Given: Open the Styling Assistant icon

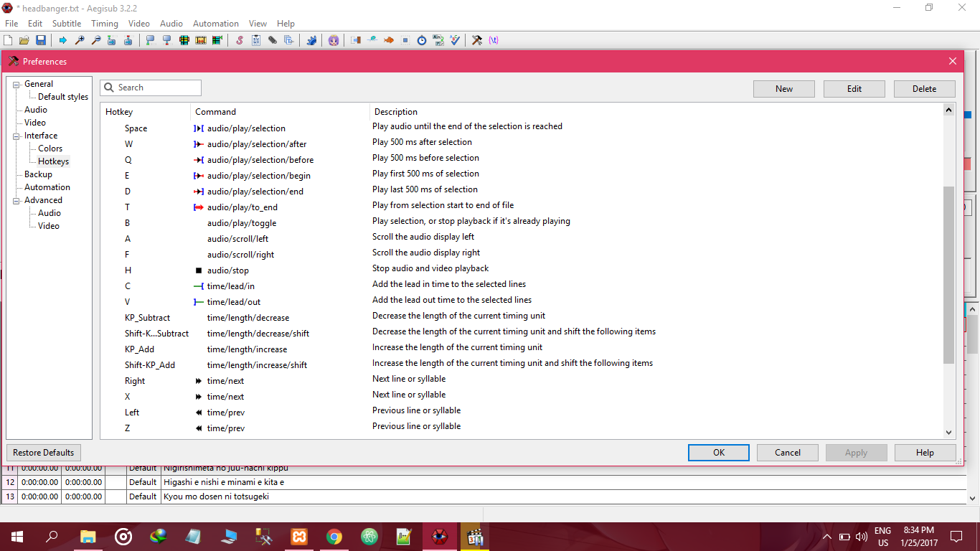Looking at the screenshot, I should click(x=372, y=40).
